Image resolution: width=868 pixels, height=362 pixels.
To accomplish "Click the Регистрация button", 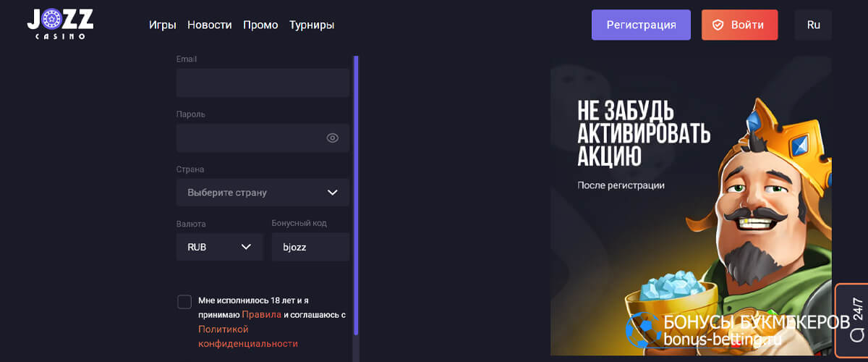I will click(641, 25).
